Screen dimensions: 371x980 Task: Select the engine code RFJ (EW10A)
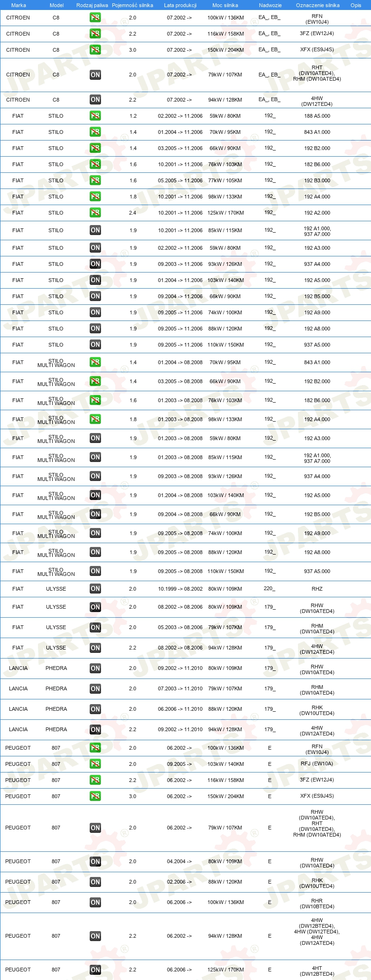point(317,764)
